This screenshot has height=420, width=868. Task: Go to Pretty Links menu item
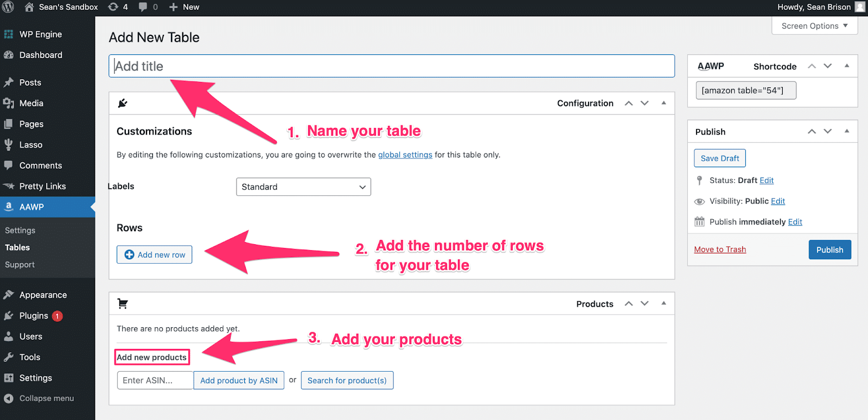pyautogui.click(x=43, y=186)
